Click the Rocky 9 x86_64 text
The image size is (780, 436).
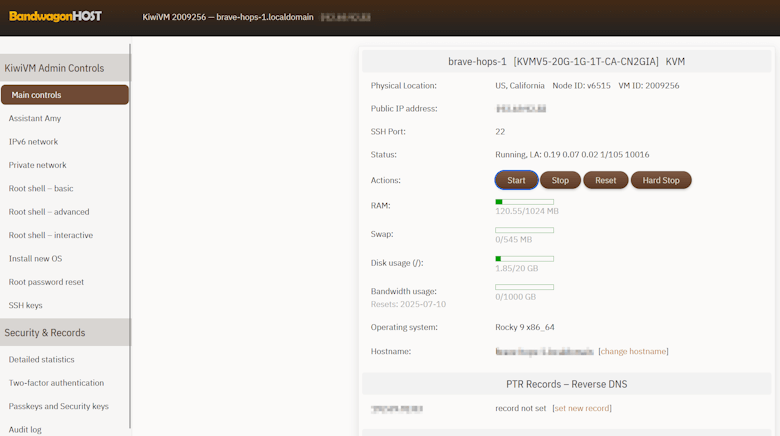pos(525,327)
